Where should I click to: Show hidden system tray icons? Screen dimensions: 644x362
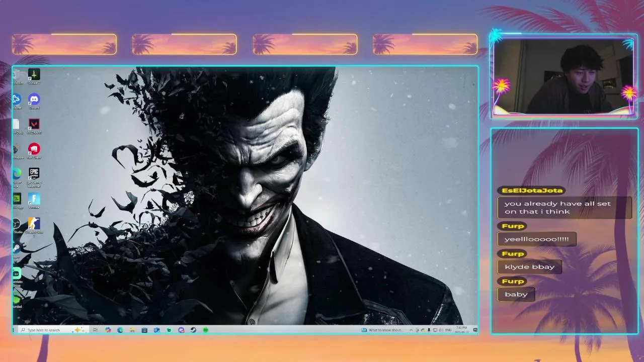(x=411, y=330)
